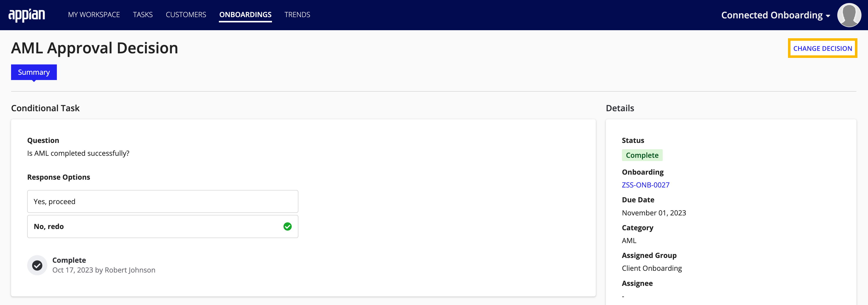
Task: Click the TASKS navigation menu icon
Action: (143, 15)
